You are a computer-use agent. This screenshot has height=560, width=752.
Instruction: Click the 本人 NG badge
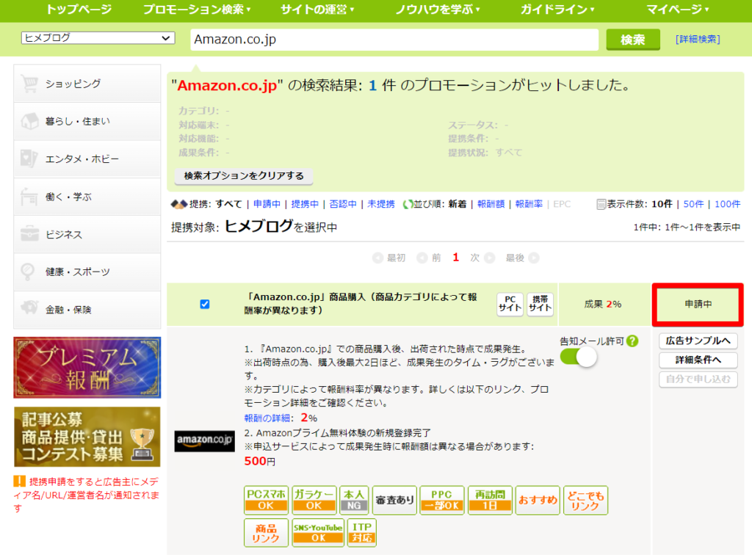tap(354, 500)
